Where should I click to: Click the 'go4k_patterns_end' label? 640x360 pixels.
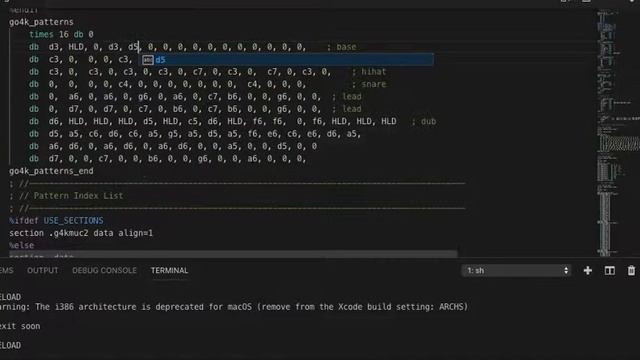[51, 171]
